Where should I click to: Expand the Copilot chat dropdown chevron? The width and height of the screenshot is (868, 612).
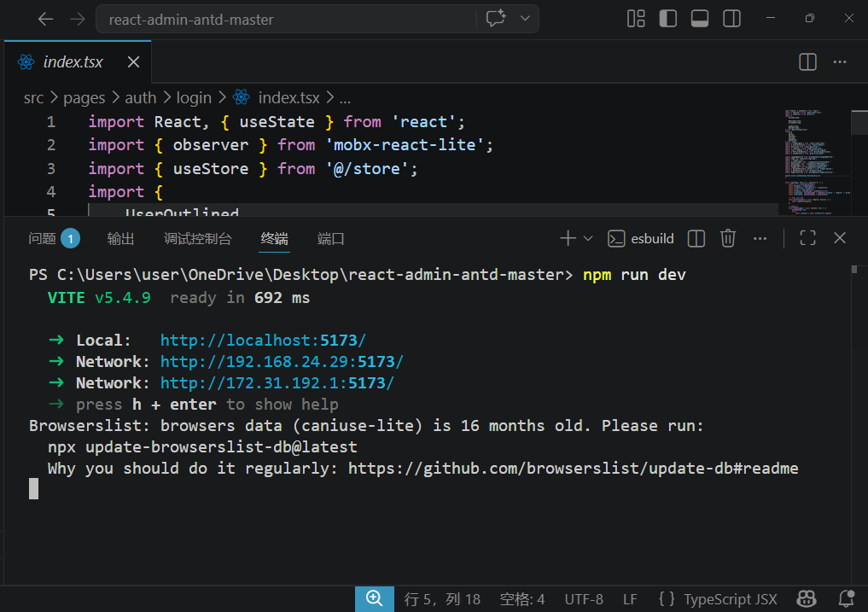click(524, 19)
